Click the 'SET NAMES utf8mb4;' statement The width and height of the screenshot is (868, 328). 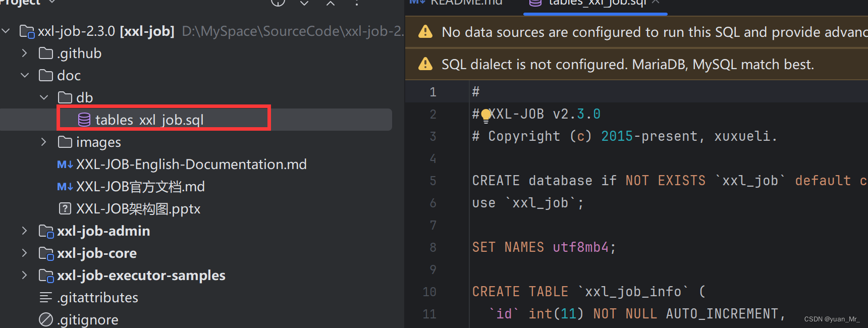pos(544,247)
